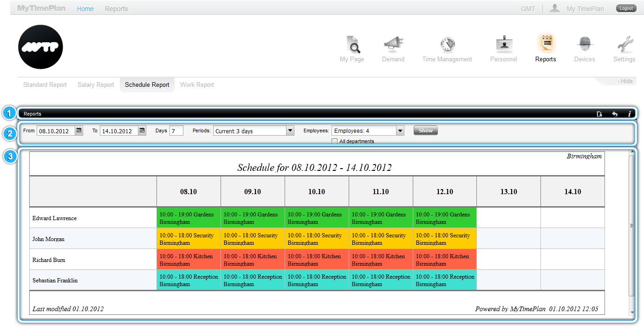Open Reports notepad icon
This screenshot has height=333, width=644.
click(x=546, y=43)
